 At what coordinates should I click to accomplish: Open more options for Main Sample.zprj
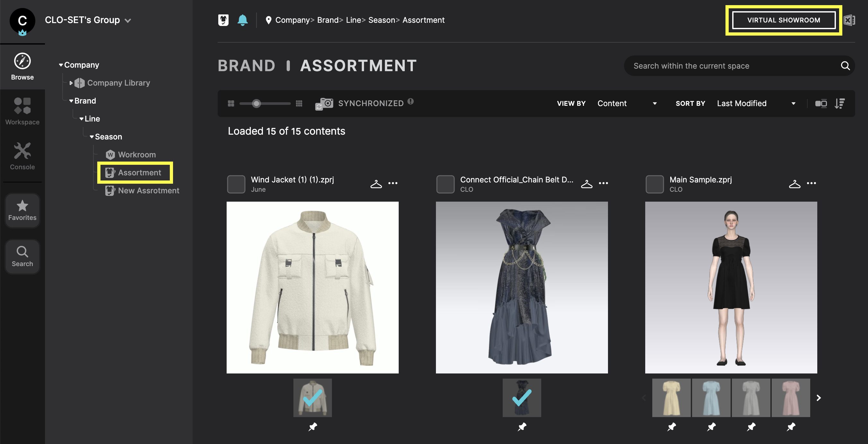(812, 183)
